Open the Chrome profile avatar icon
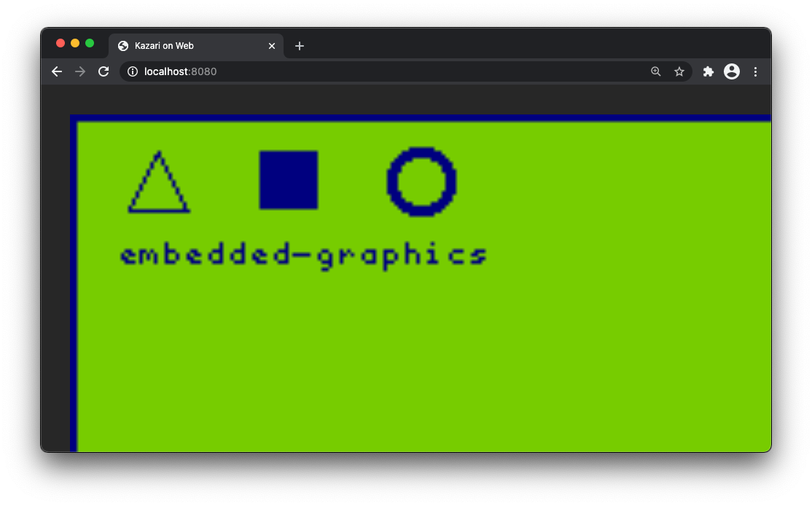Image resolution: width=812 pixels, height=506 pixels. [x=732, y=71]
